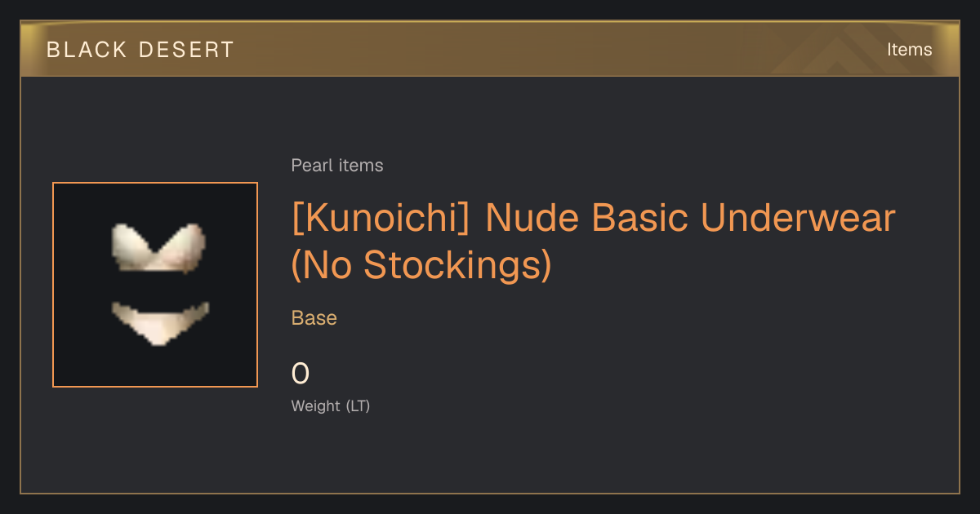Open the Black Desert logo text
The height and width of the screenshot is (514, 980).
click(x=140, y=50)
